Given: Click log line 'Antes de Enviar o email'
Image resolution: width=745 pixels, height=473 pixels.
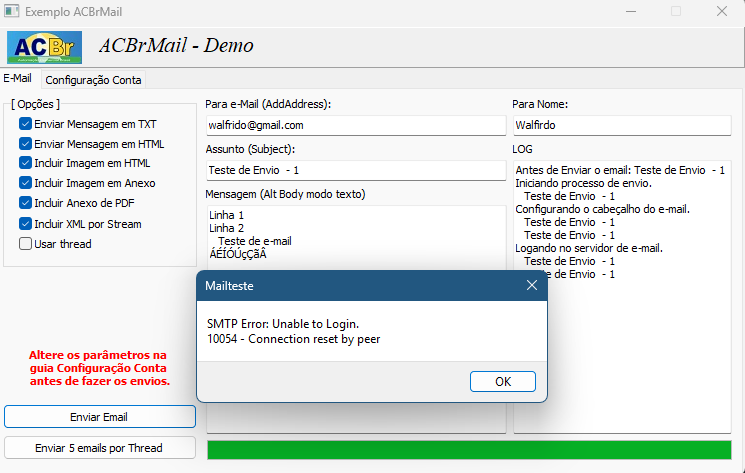Looking at the screenshot, I should 620,170.
